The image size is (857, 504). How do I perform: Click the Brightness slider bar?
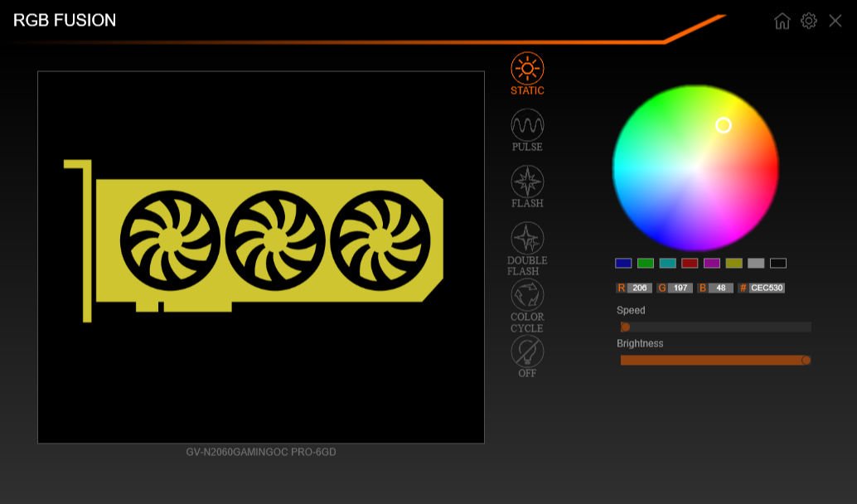716,361
